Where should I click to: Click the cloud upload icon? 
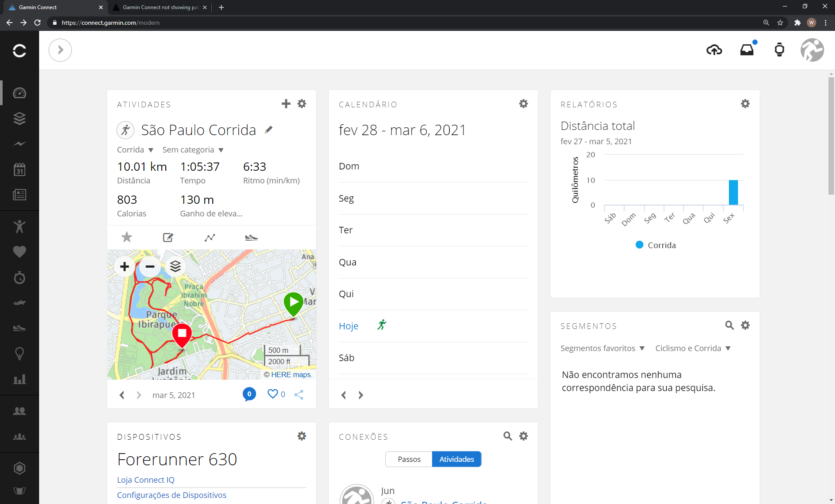tap(714, 50)
